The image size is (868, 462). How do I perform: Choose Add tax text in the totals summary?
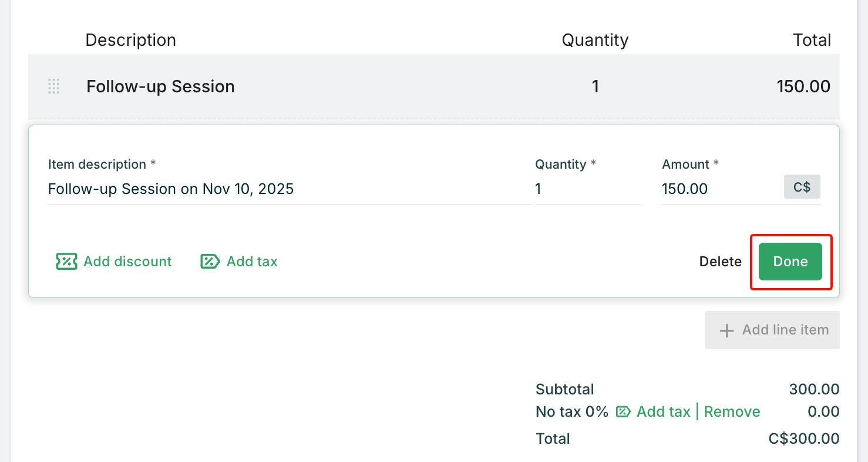(x=664, y=412)
